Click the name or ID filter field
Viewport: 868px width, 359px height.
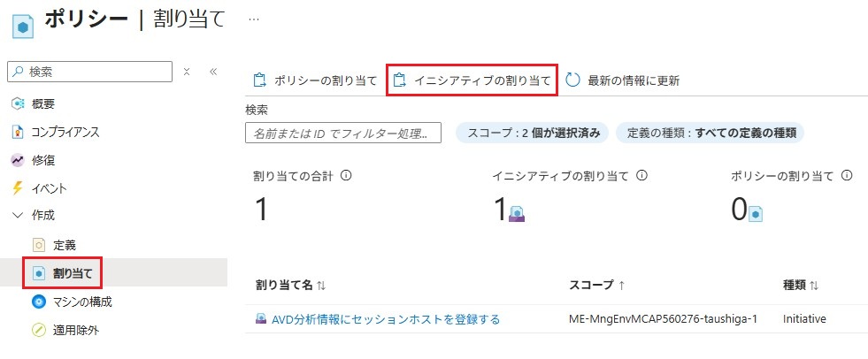click(343, 134)
